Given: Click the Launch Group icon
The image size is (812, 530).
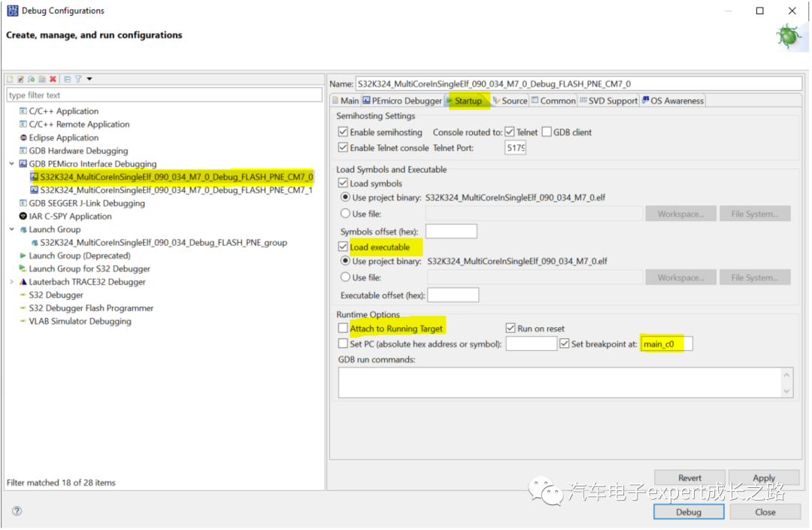Looking at the screenshot, I should click(23, 229).
